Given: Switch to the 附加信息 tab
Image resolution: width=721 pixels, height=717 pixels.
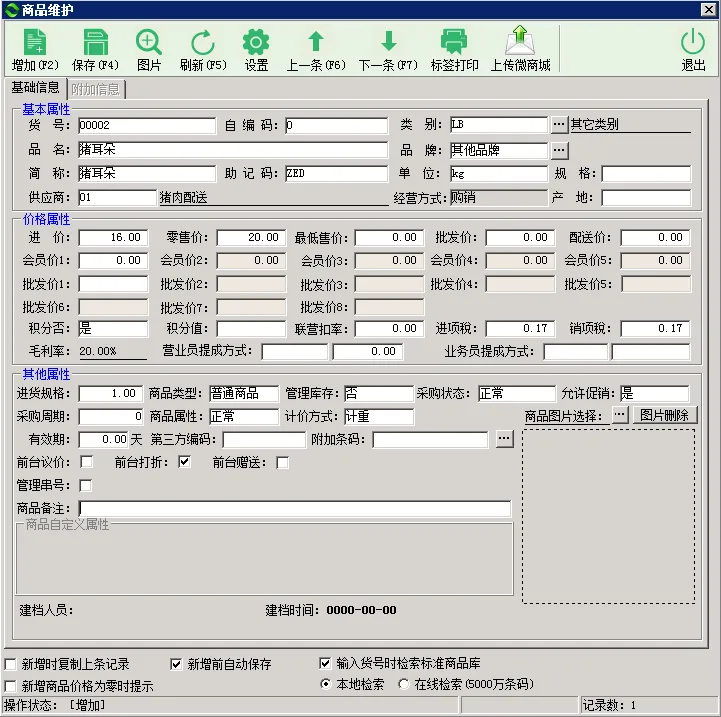Looking at the screenshot, I should click(x=96, y=89).
